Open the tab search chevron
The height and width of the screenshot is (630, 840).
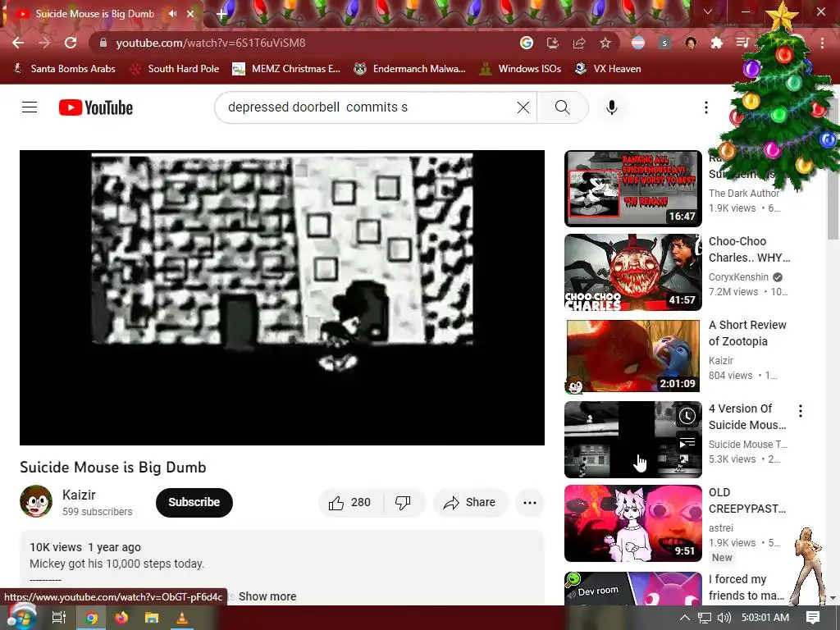point(708,11)
